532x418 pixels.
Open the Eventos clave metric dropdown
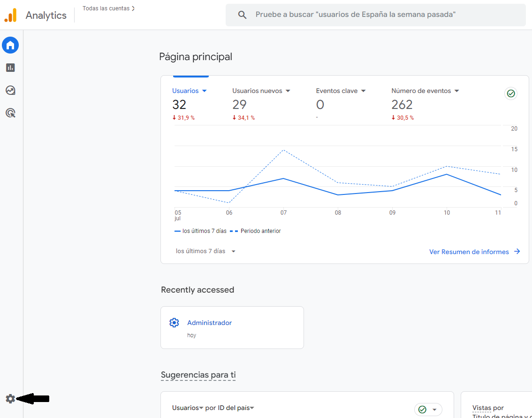362,91
